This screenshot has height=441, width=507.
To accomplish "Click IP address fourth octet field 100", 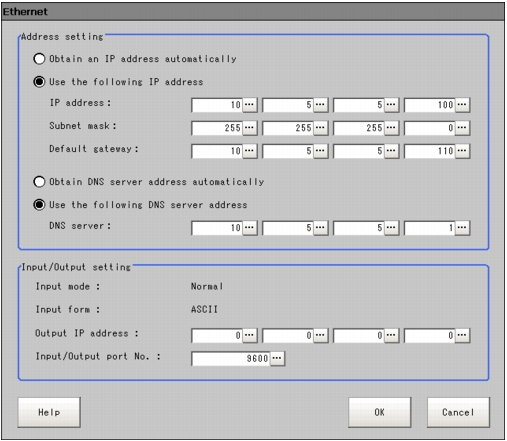I will coord(430,105).
